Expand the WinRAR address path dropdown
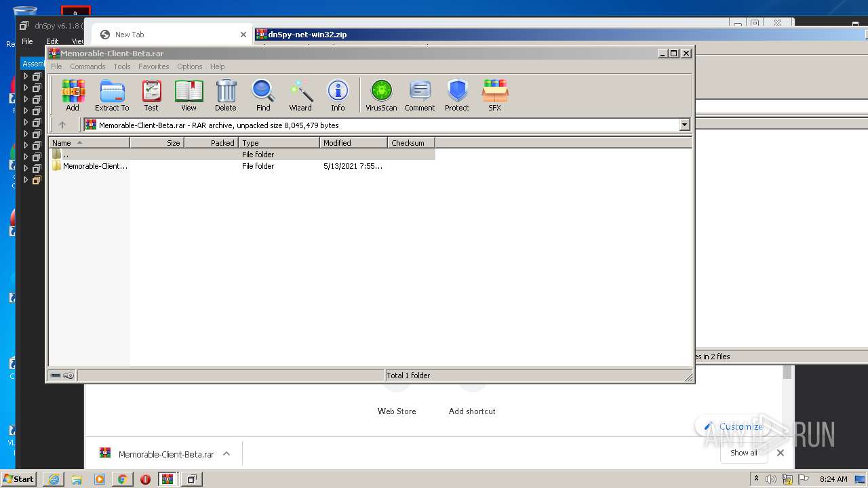868x488 pixels. click(x=684, y=125)
